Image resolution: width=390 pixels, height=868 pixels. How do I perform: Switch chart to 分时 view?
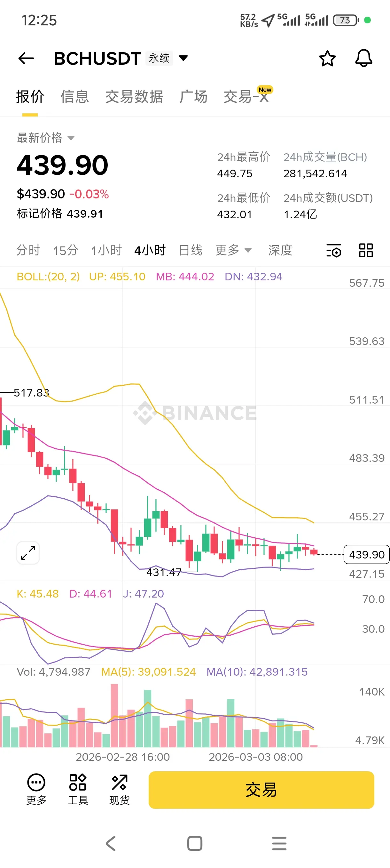point(28,250)
